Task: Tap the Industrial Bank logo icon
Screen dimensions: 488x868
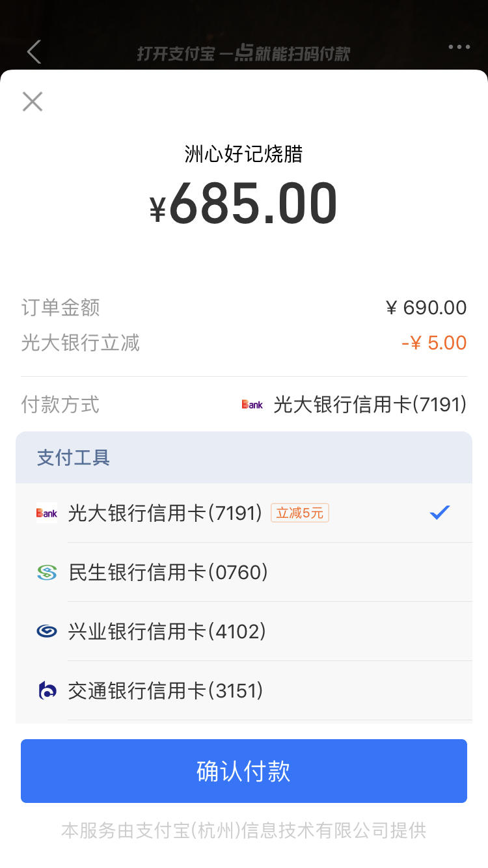Action: click(47, 631)
